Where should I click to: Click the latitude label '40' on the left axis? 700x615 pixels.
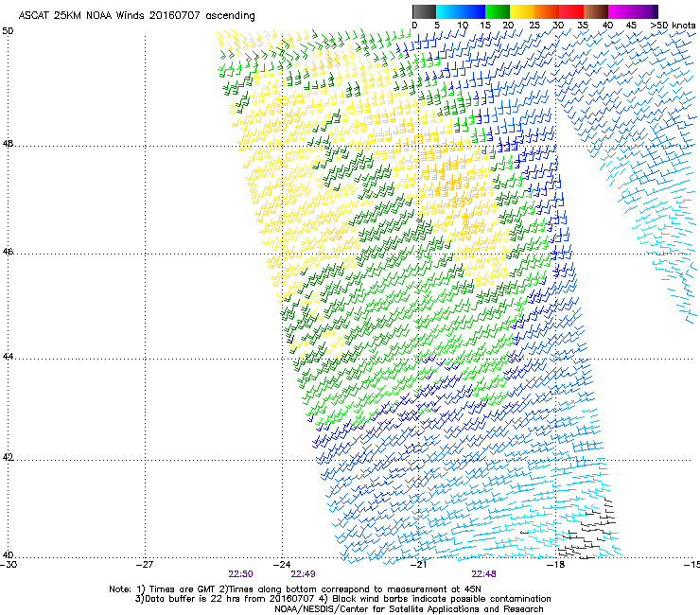(x=8, y=554)
